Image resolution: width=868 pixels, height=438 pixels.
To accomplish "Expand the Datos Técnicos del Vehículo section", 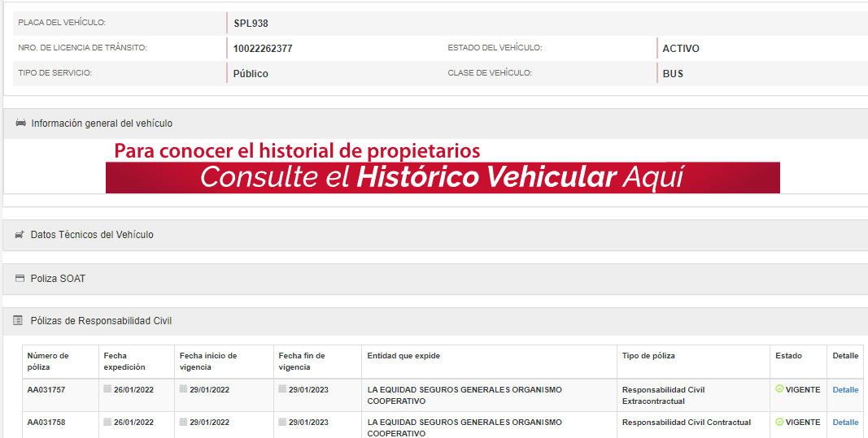I will click(x=92, y=235).
